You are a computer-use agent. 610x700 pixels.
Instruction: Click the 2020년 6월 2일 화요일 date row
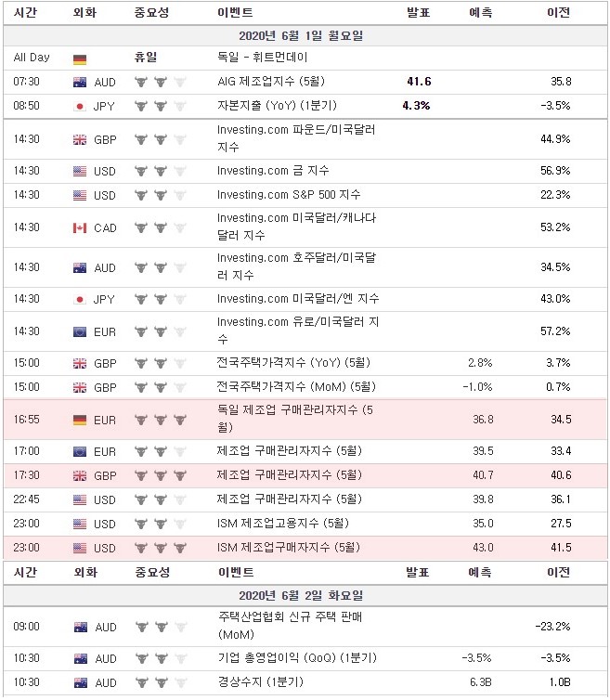pos(305,595)
